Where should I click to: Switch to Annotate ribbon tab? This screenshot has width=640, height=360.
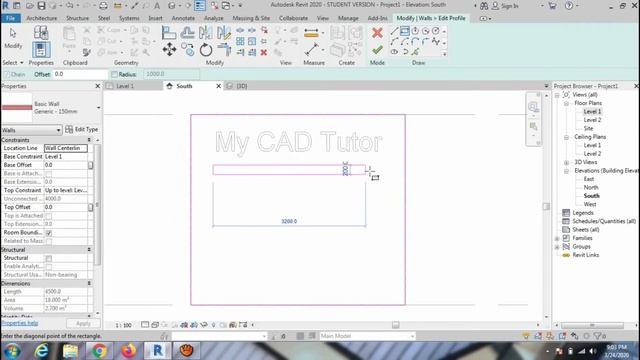point(183,18)
